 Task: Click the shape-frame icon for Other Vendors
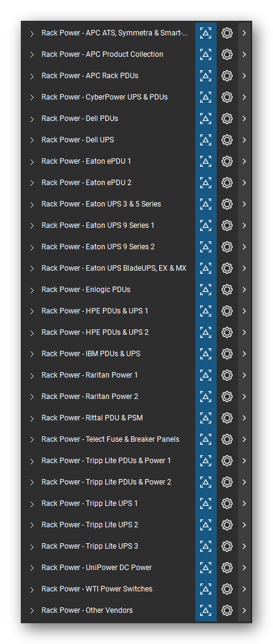point(206,610)
